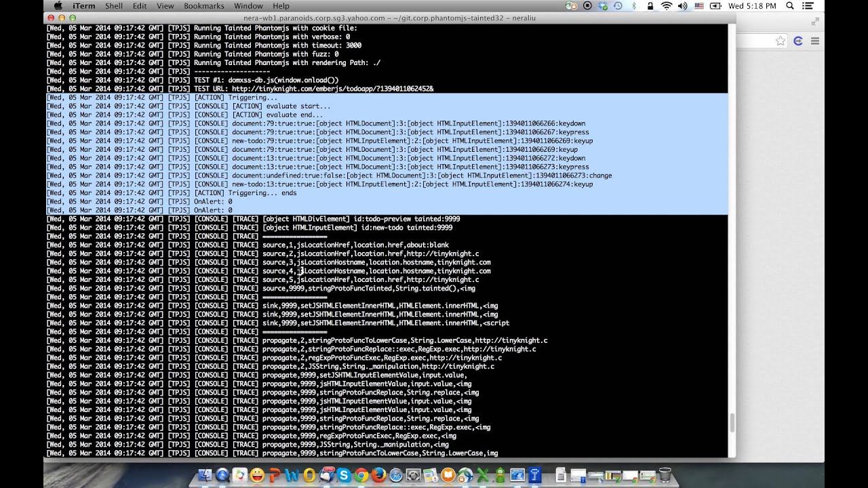The image size is (868, 488).
Task: Open the Trash in the Dock
Action: click(665, 475)
